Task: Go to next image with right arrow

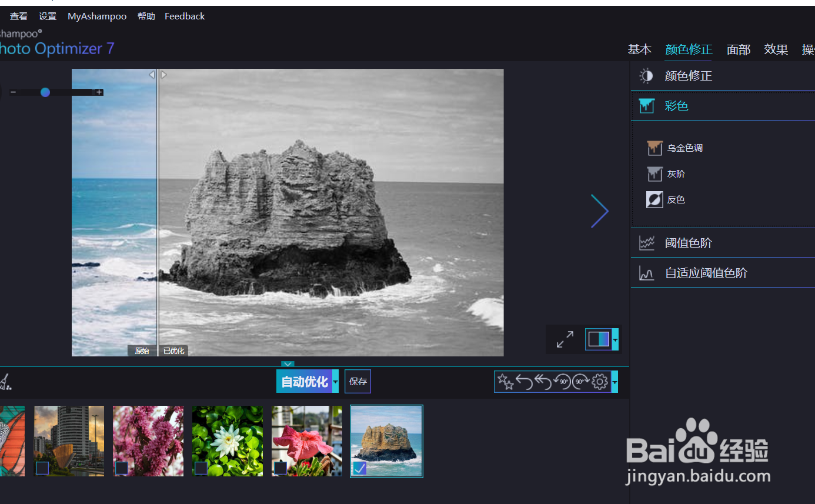Action: pyautogui.click(x=600, y=211)
